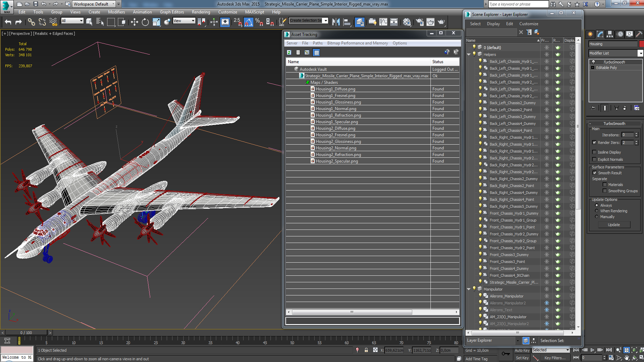Pick the Rectangular Selection Region tool

pos(111,22)
